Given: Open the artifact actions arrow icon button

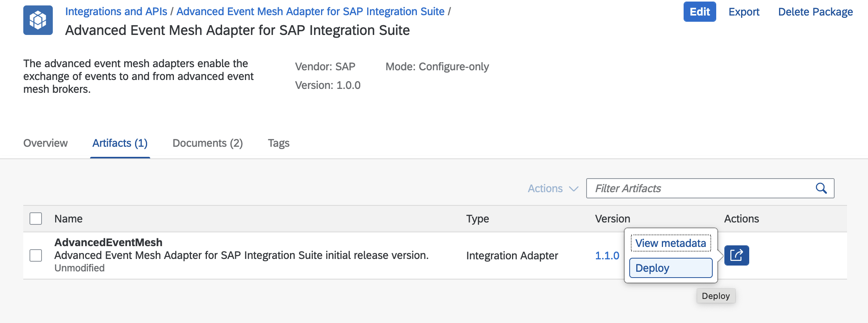Looking at the screenshot, I should click(x=736, y=255).
